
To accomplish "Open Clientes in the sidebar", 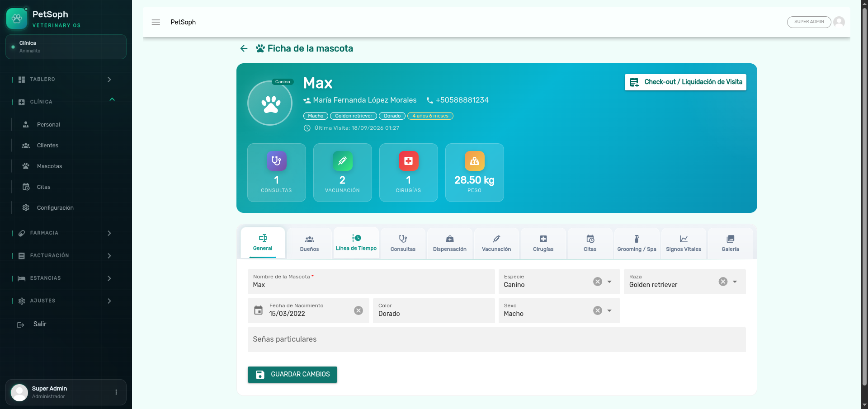I will click(x=47, y=146).
